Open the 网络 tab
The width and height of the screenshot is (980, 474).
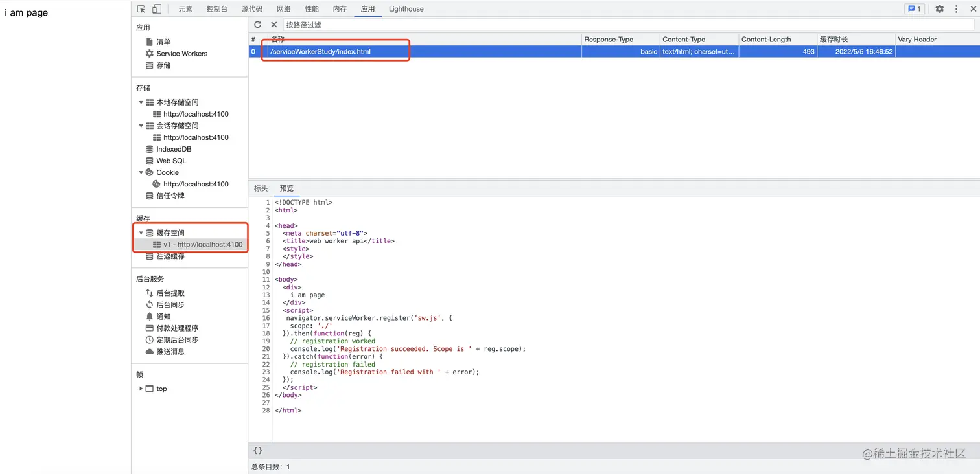[284, 9]
